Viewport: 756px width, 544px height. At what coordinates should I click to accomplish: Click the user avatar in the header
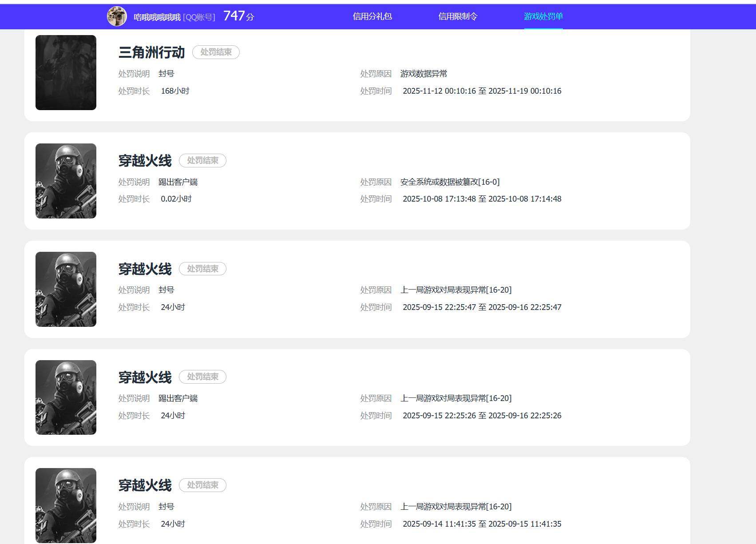coord(117,16)
